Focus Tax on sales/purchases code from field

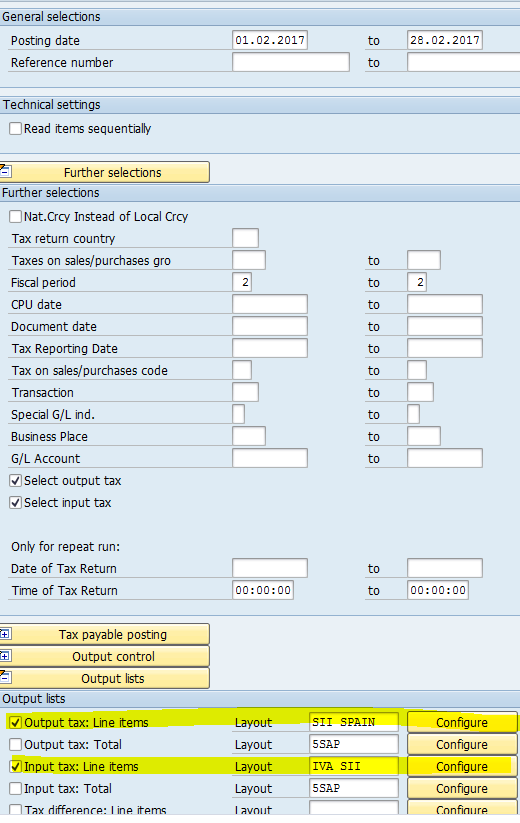[x=242, y=371]
